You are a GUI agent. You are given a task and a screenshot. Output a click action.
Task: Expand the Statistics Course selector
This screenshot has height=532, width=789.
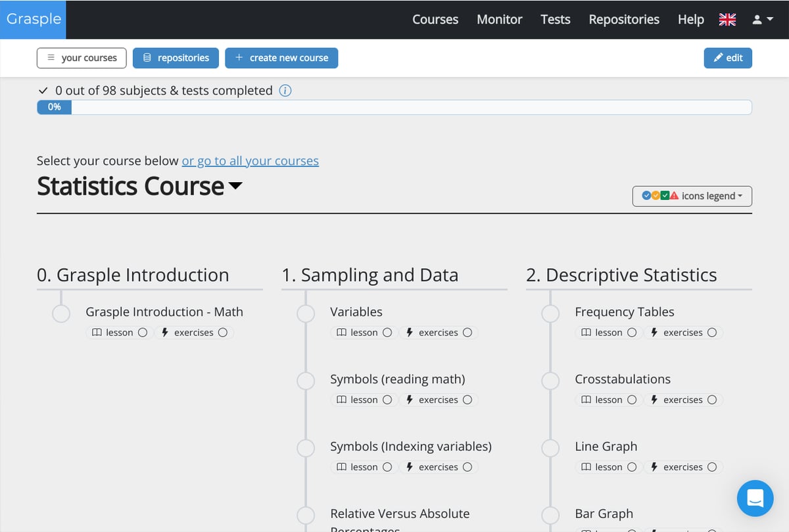pos(237,188)
